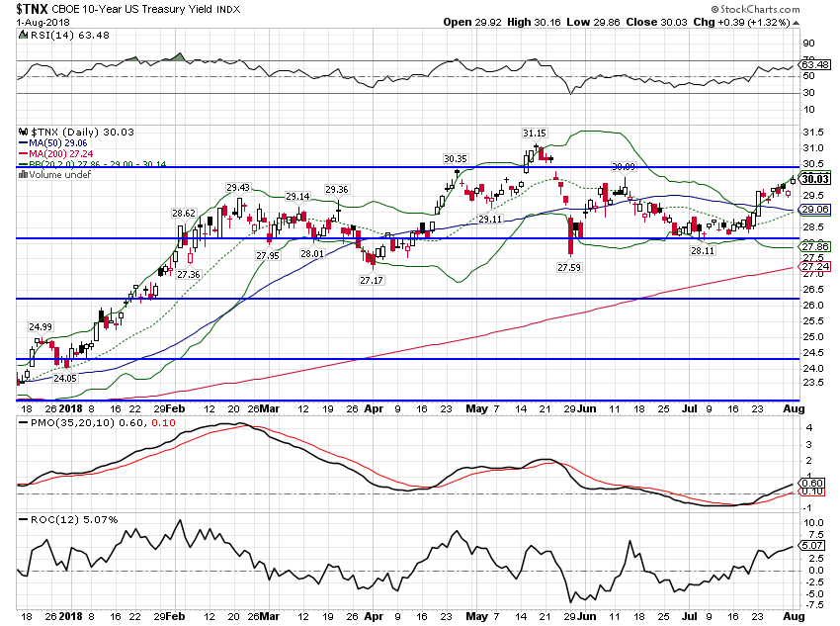Click the 30.35 price label
Screen dimensions: 840x626
[456, 158]
